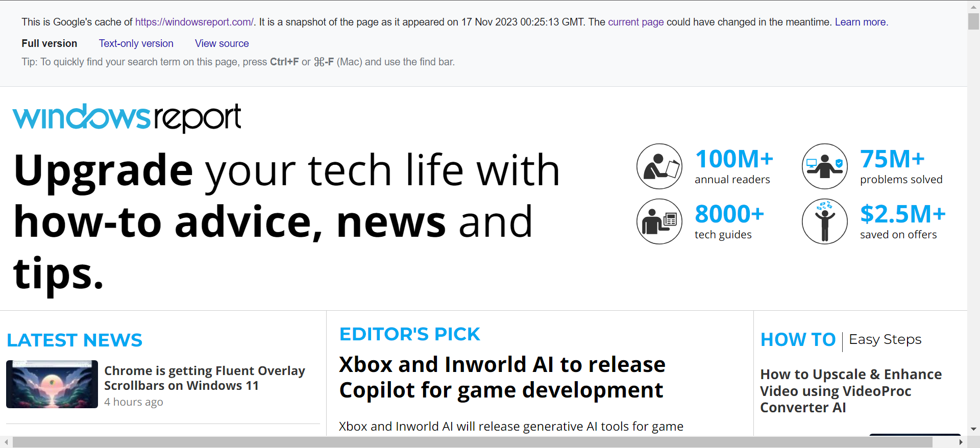Click the horizontal scrollbar right arrow
Viewport: 980px width, 448px height.
(x=961, y=442)
